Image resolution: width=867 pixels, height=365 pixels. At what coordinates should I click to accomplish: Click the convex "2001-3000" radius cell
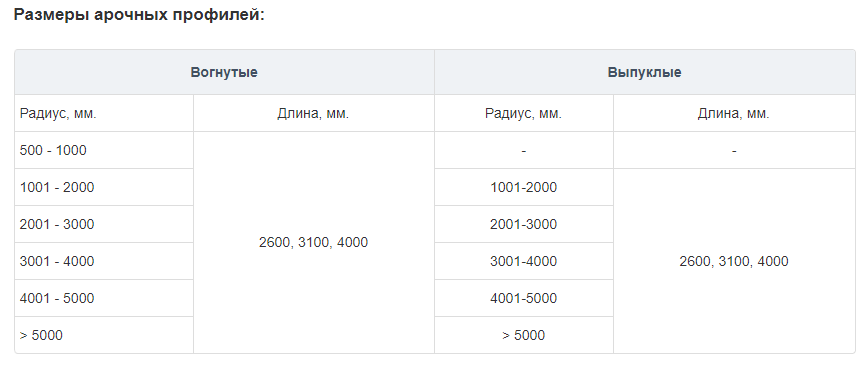coord(524,225)
